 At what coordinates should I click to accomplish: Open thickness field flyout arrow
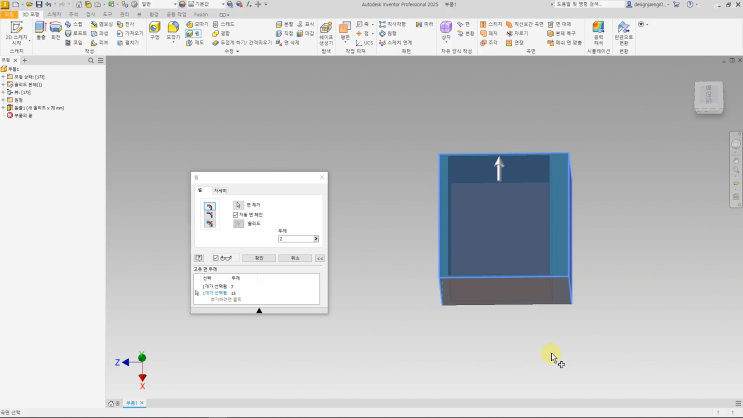point(316,239)
